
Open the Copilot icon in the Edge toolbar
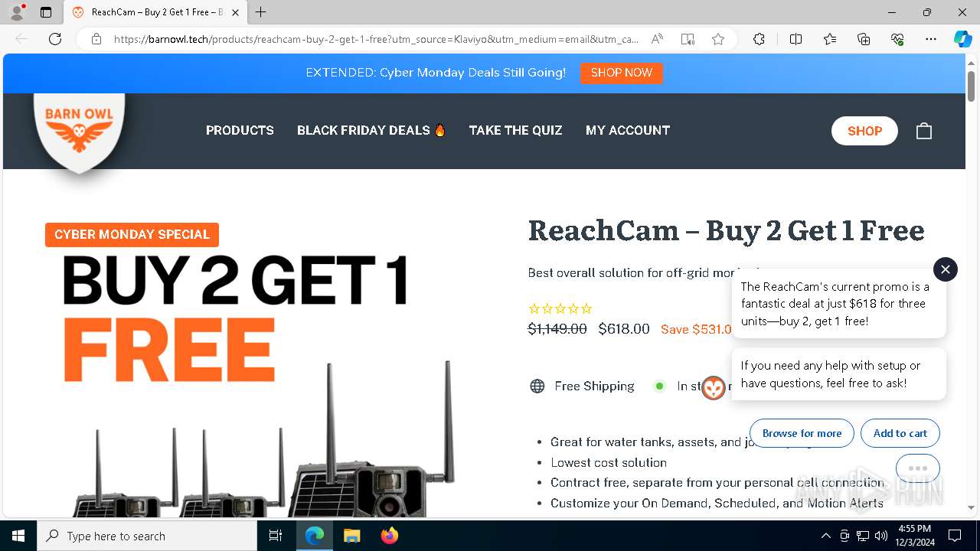coord(962,39)
